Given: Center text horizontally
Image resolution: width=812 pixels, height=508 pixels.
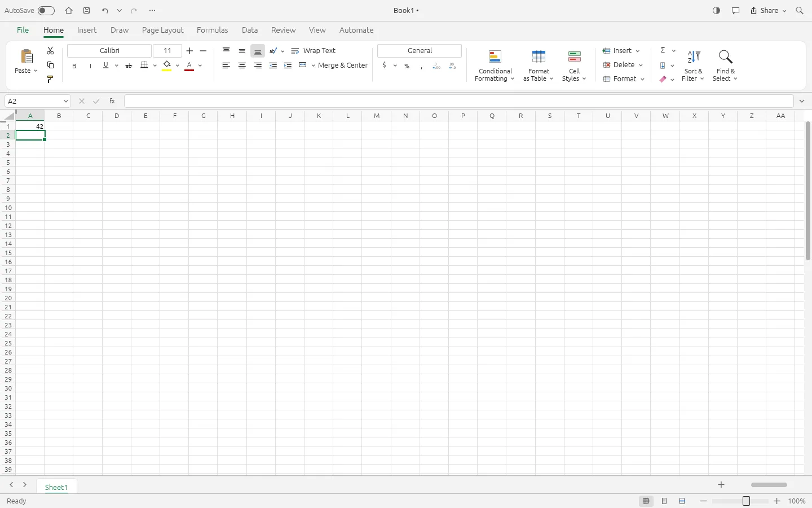Looking at the screenshot, I should [x=242, y=65].
